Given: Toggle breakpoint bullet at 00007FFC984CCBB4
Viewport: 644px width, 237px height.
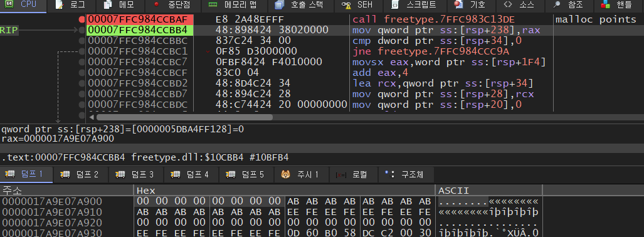Looking at the screenshot, I should pos(82,30).
